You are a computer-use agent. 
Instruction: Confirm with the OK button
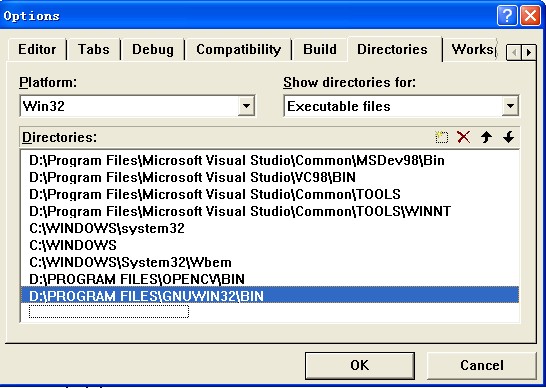[360, 365]
